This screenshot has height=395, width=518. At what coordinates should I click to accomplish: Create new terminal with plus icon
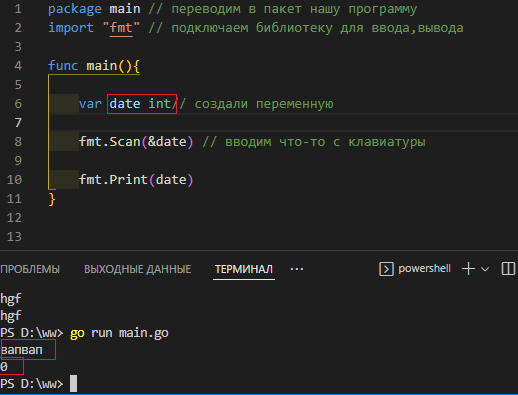pos(468,269)
